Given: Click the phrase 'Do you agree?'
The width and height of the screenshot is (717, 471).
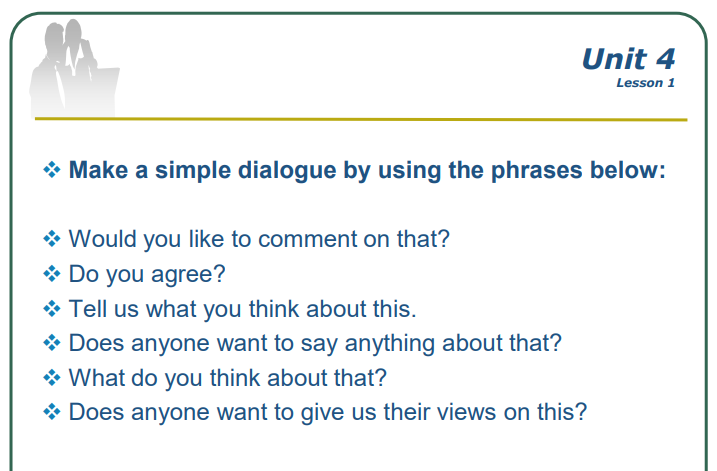Looking at the screenshot, I should coord(147,275).
